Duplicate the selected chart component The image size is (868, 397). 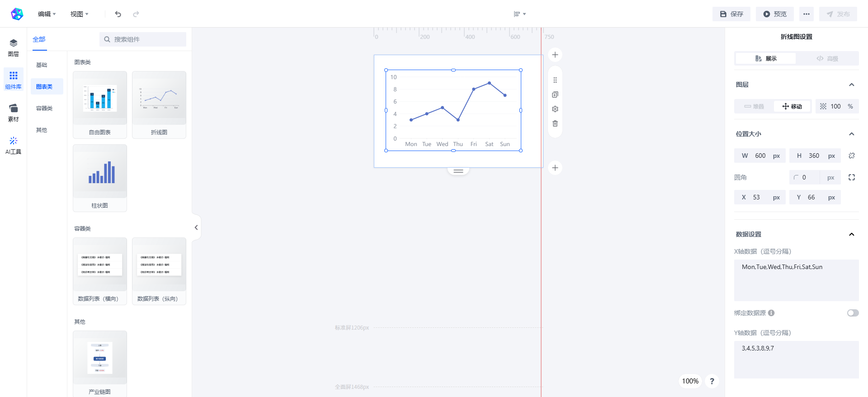click(x=555, y=95)
